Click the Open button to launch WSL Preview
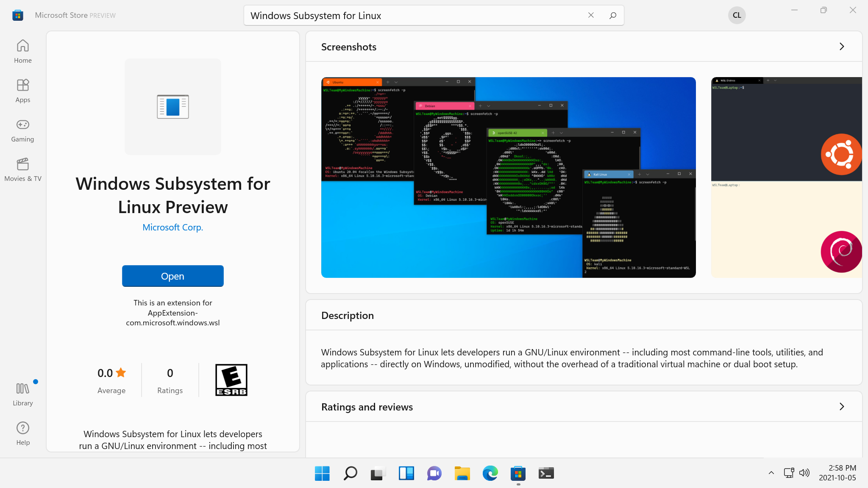 point(172,276)
